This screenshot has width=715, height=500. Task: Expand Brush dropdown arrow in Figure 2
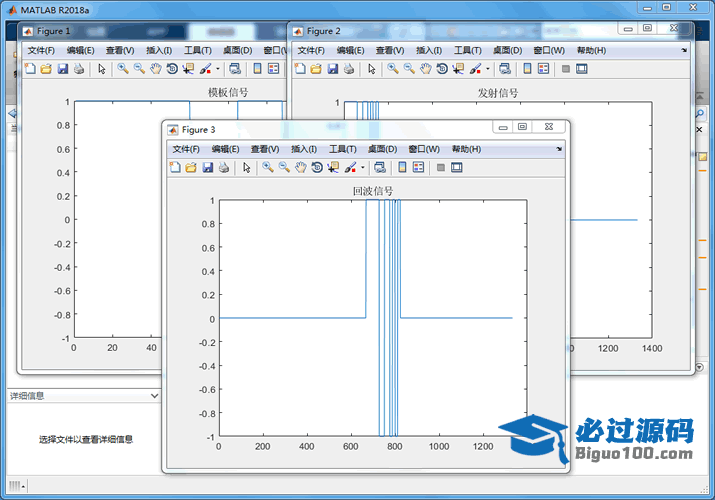tap(487, 69)
